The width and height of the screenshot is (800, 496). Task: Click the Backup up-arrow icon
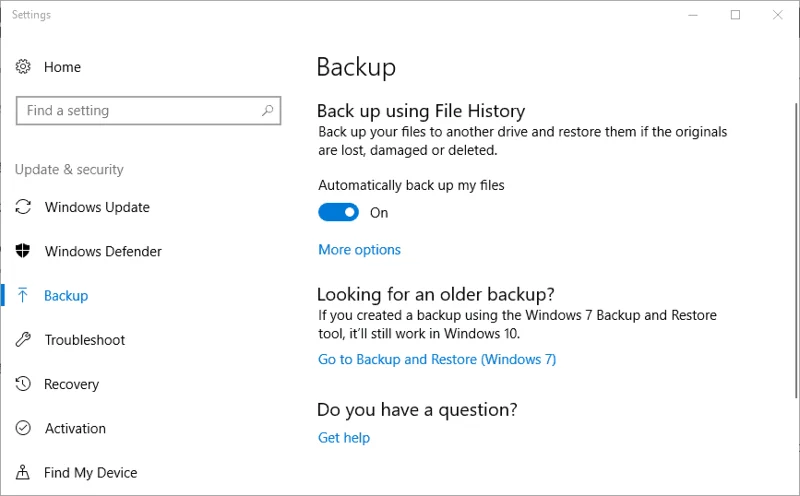tap(22, 295)
